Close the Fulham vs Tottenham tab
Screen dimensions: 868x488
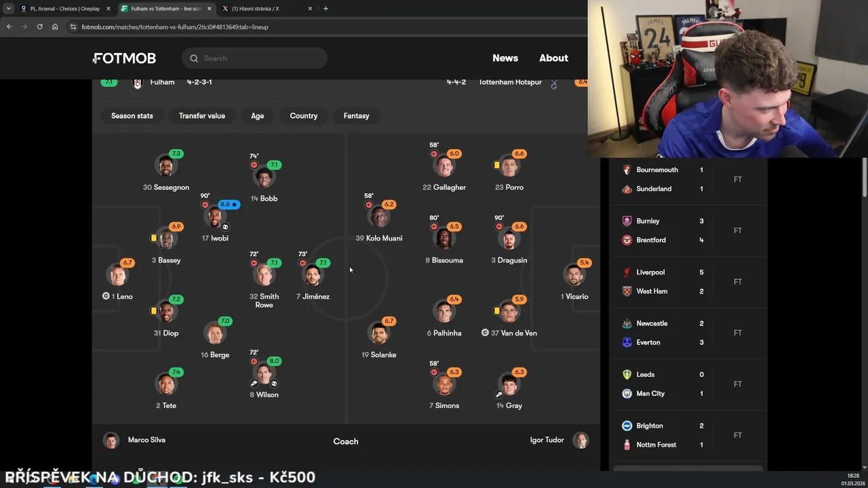point(209,9)
